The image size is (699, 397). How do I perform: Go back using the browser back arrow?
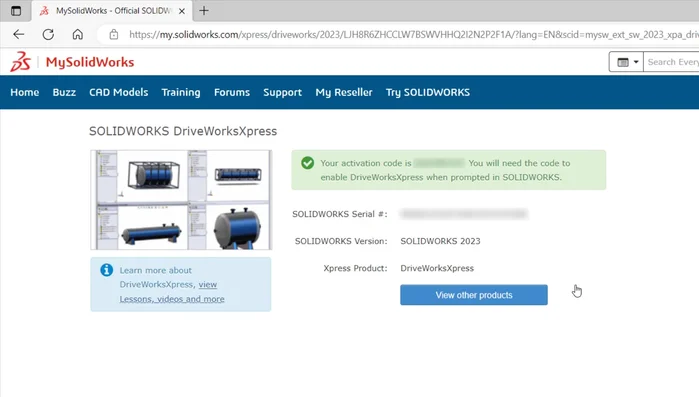tap(19, 34)
